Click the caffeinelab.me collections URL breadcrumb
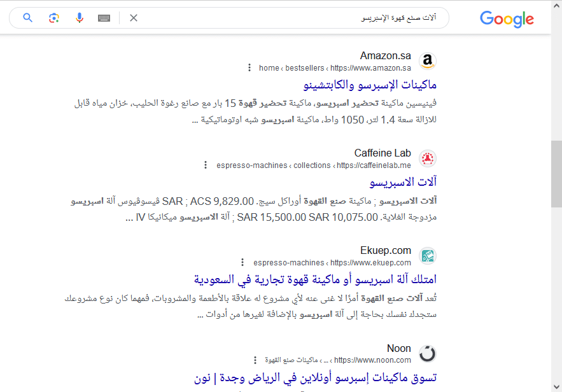562x392 pixels. [314, 165]
